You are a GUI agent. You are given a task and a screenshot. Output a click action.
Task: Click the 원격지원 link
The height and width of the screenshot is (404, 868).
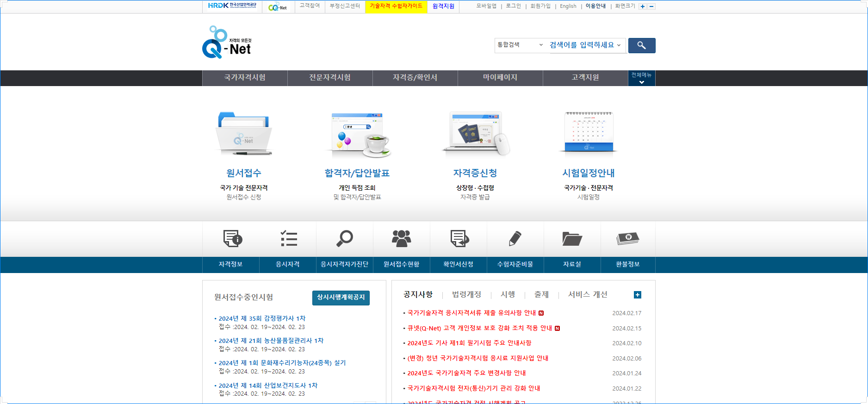[443, 6]
